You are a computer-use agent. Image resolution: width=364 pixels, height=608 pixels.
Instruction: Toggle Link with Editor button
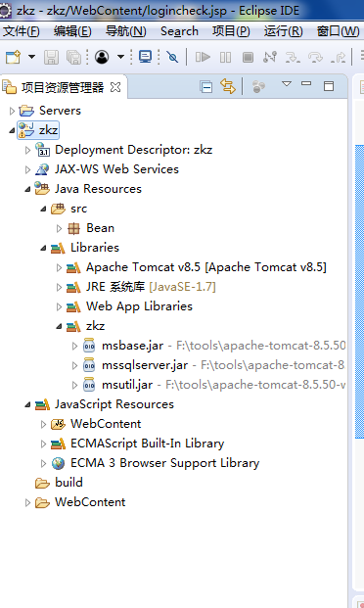point(228,86)
